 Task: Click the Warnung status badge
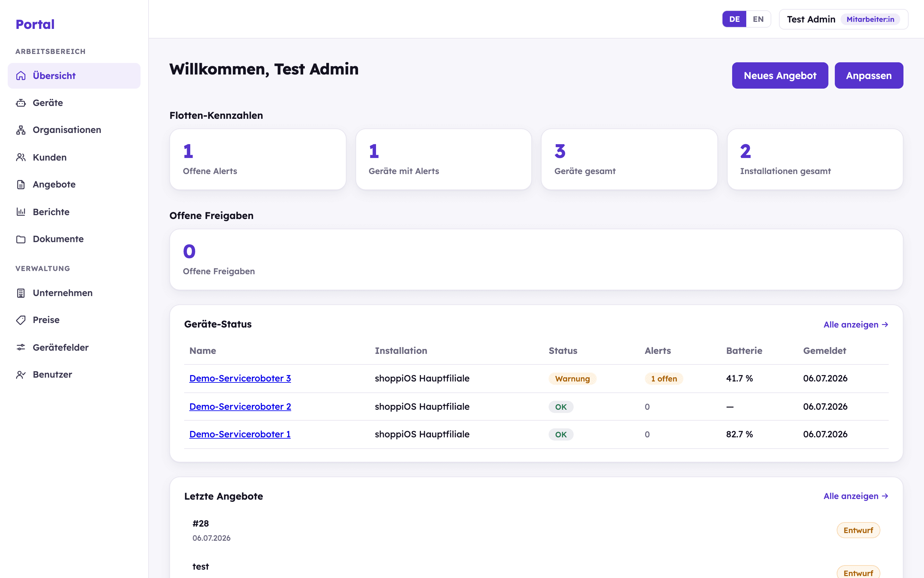tap(572, 379)
